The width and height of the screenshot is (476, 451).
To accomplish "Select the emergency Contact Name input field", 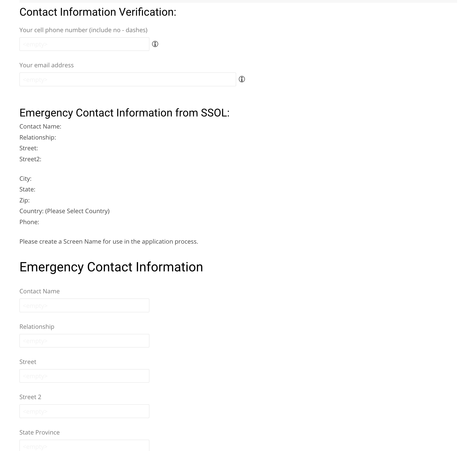I will pyautogui.click(x=84, y=305).
